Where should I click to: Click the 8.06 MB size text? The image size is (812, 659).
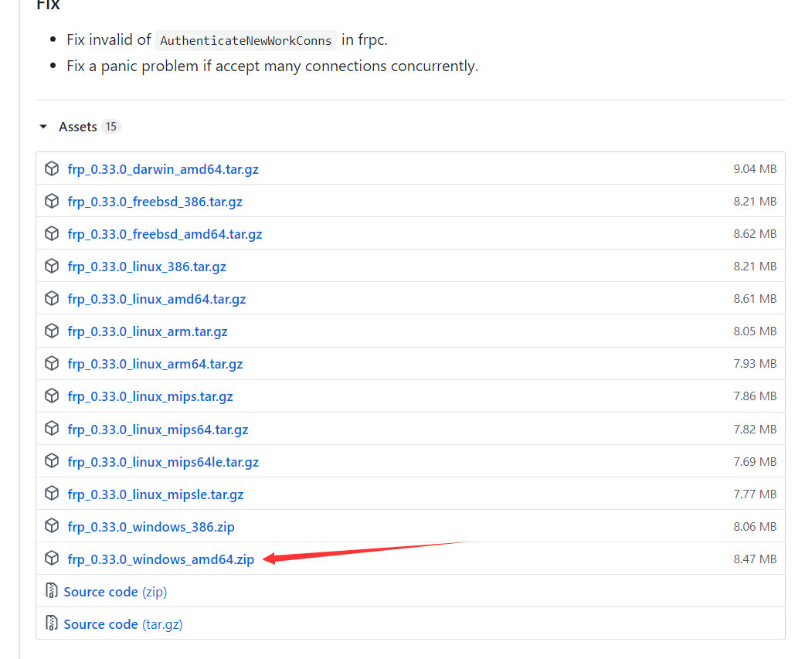[x=755, y=526]
